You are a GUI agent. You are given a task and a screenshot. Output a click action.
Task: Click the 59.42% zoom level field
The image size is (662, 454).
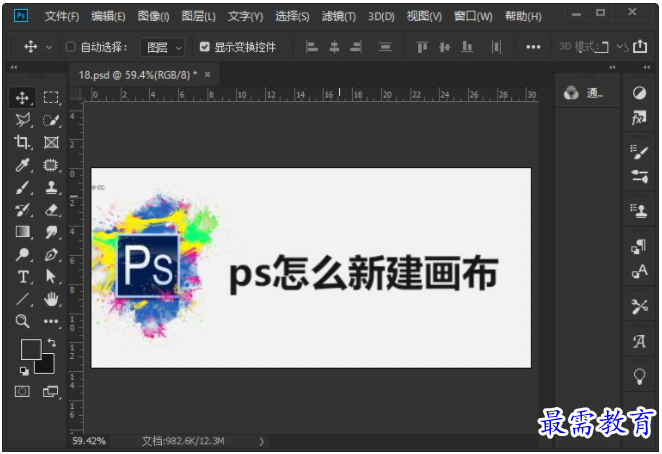89,441
